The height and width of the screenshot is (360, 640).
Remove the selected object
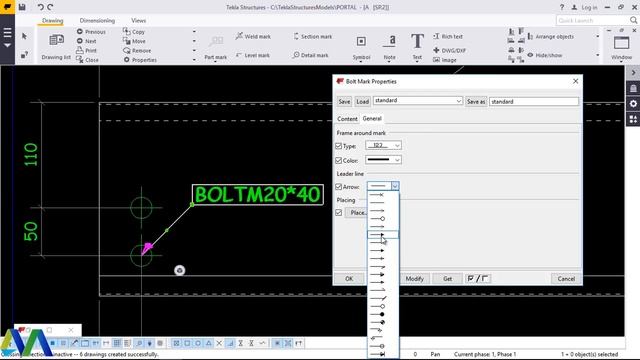137,50
